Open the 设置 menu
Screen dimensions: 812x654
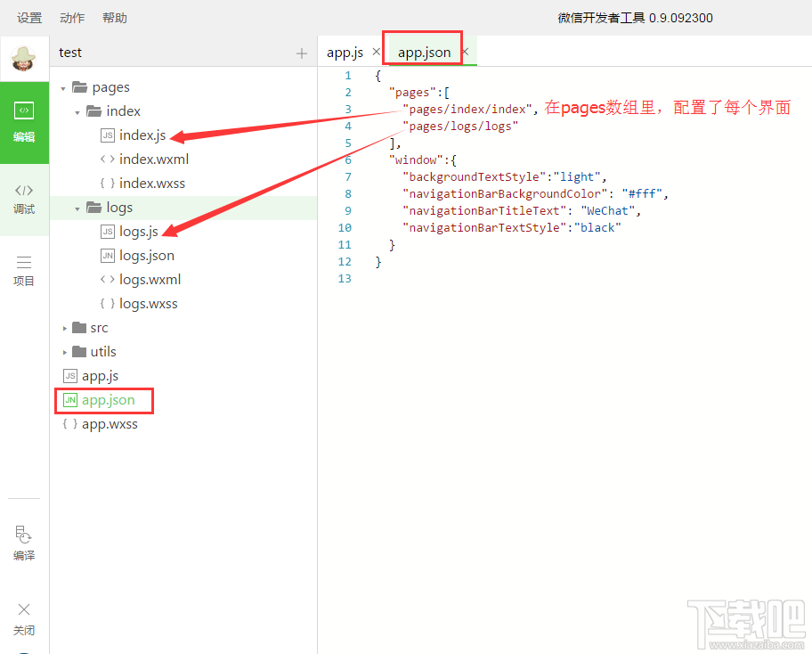[29, 18]
